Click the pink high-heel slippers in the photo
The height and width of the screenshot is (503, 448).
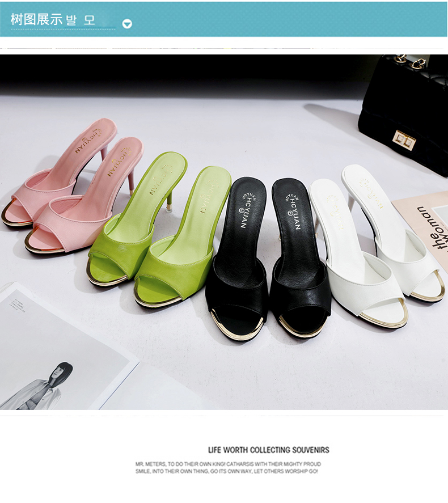73,186
